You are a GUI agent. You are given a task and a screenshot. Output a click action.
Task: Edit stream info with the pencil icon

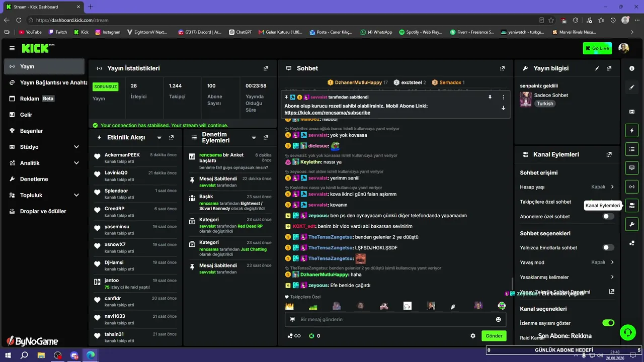click(597, 68)
